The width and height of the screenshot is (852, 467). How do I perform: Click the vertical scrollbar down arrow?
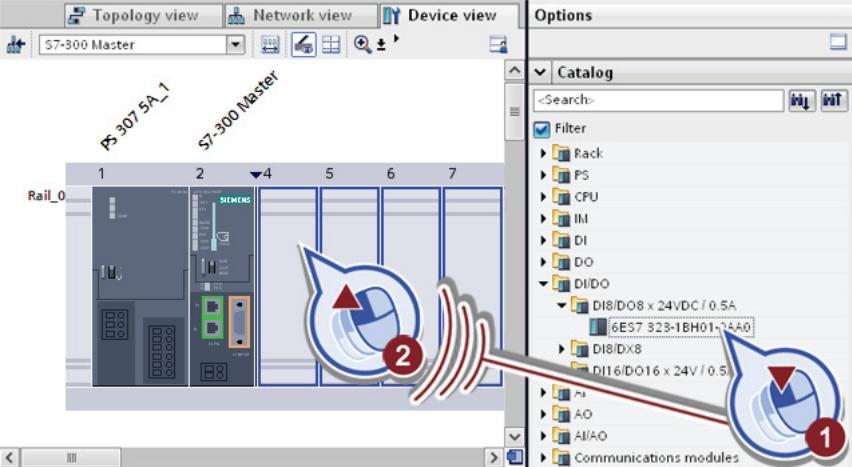pyautogui.click(x=514, y=436)
